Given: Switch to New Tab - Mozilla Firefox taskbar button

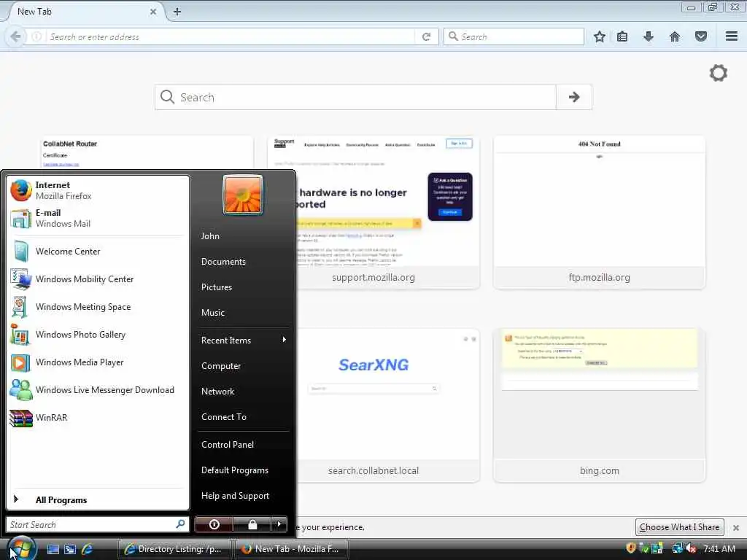Looking at the screenshot, I should pos(292,549).
